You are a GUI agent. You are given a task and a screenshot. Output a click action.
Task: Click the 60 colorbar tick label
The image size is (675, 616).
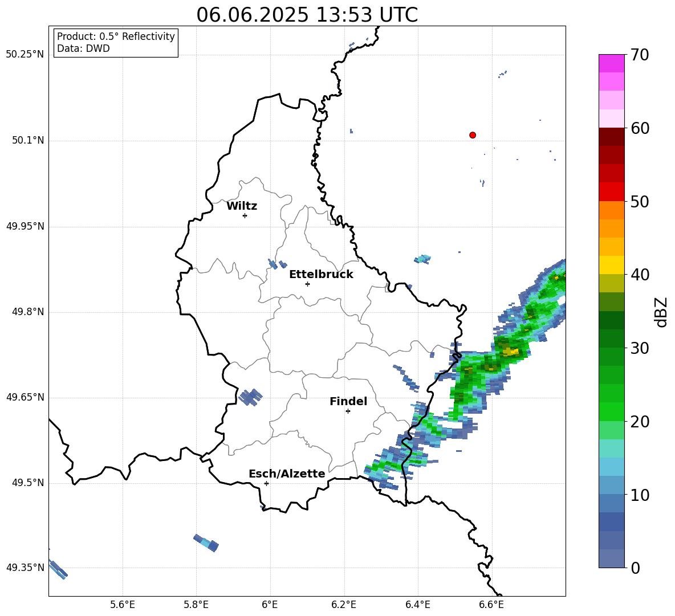639,128
